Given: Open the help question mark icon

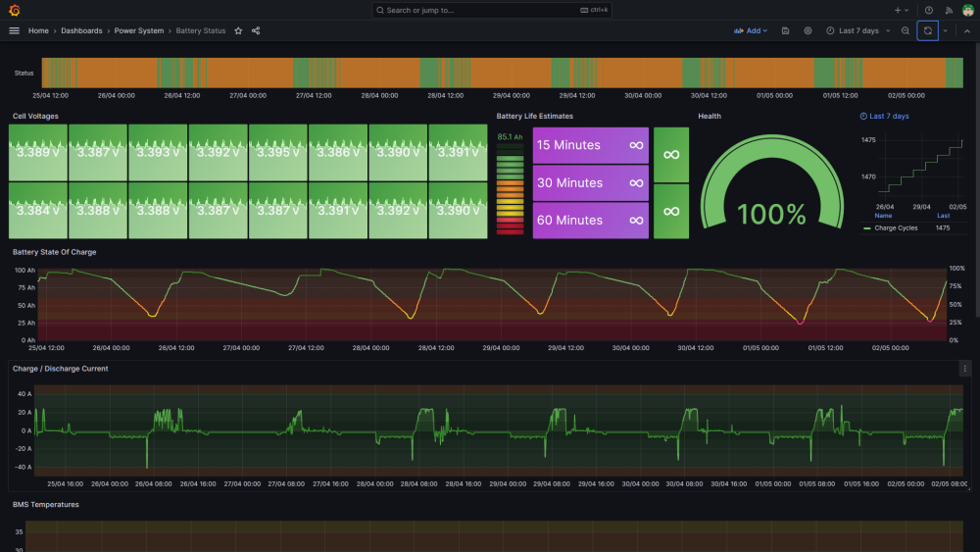Looking at the screenshot, I should coord(929,10).
